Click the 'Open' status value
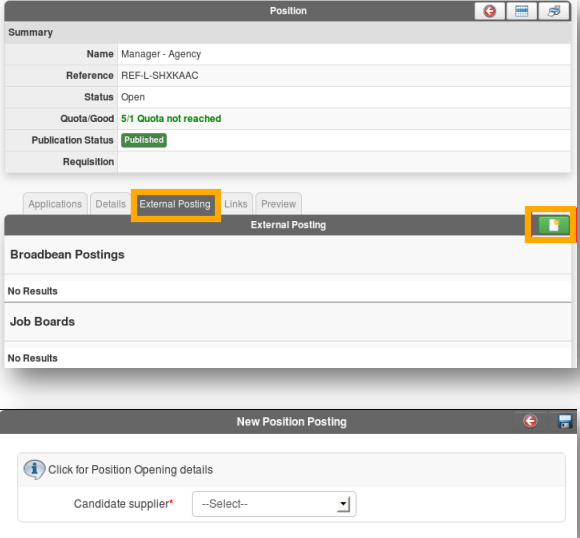Viewport: 580px width, 538px height. [133, 97]
